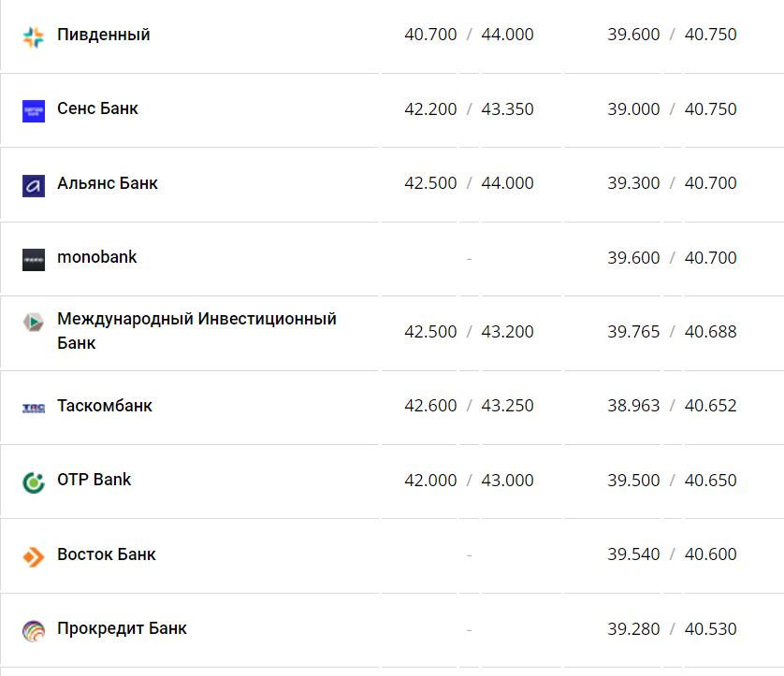Click the Восток Банк name
This screenshot has height=676, width=784.
(107, 554)
